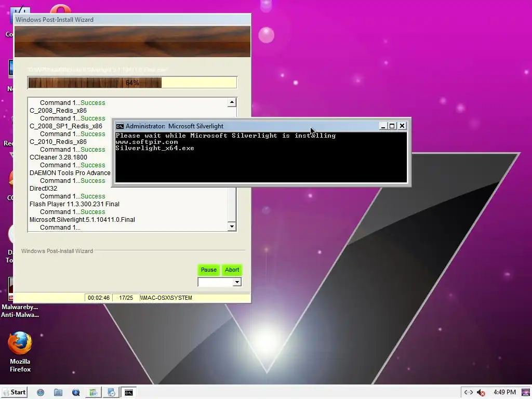The image size is (532, 399).
Task: Click the install log scroll up arrow
Action: click(232, 102)
